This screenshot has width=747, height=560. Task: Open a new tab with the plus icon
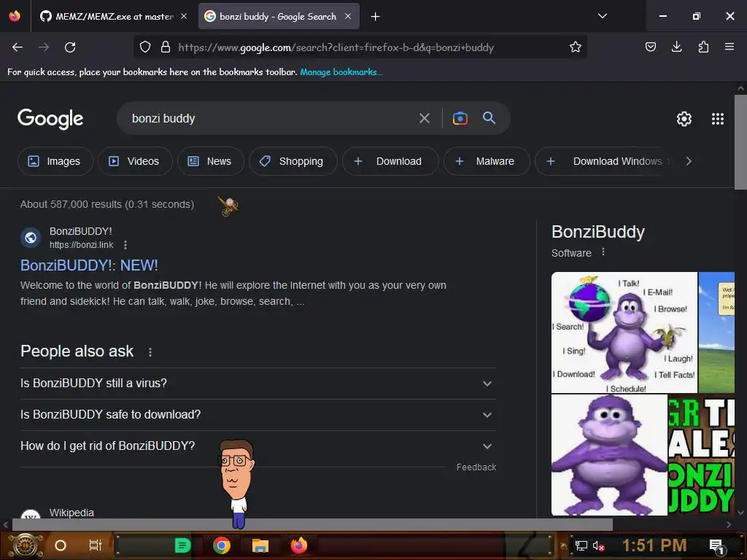point(376,17)
